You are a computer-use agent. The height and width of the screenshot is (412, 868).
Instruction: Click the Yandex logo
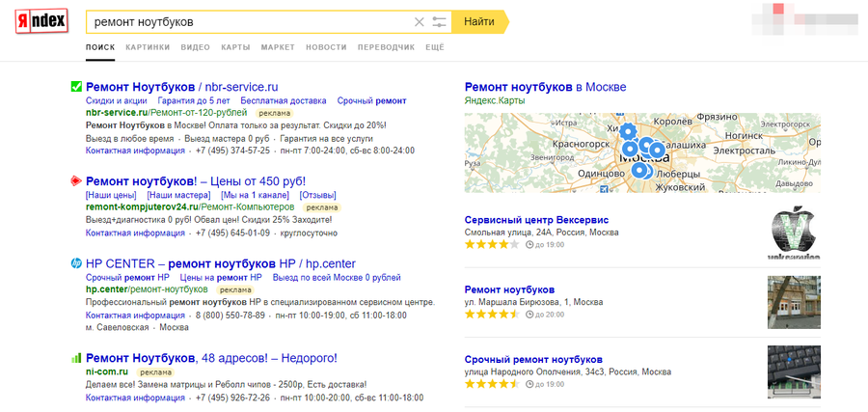tap(41, 21)
